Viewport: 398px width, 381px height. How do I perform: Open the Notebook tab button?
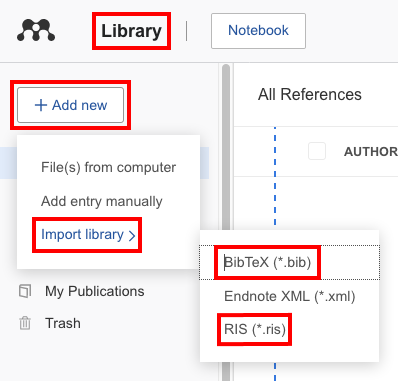tap(258, 31)
